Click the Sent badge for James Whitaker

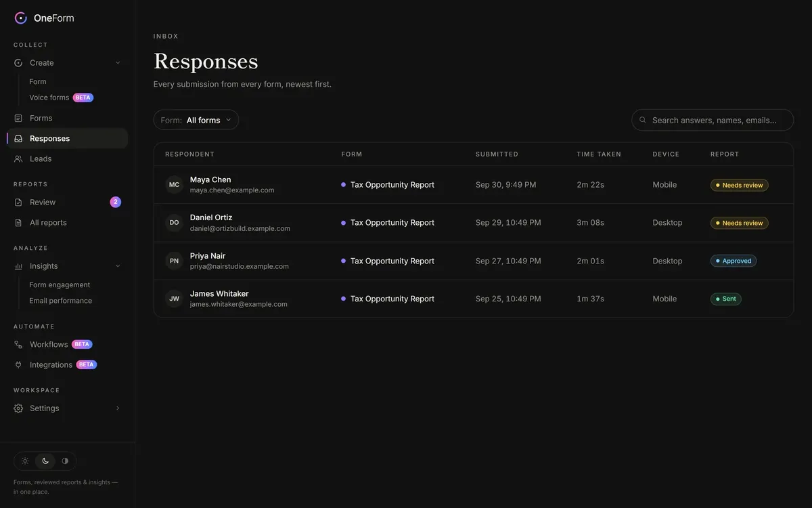(x=726, y=299)
